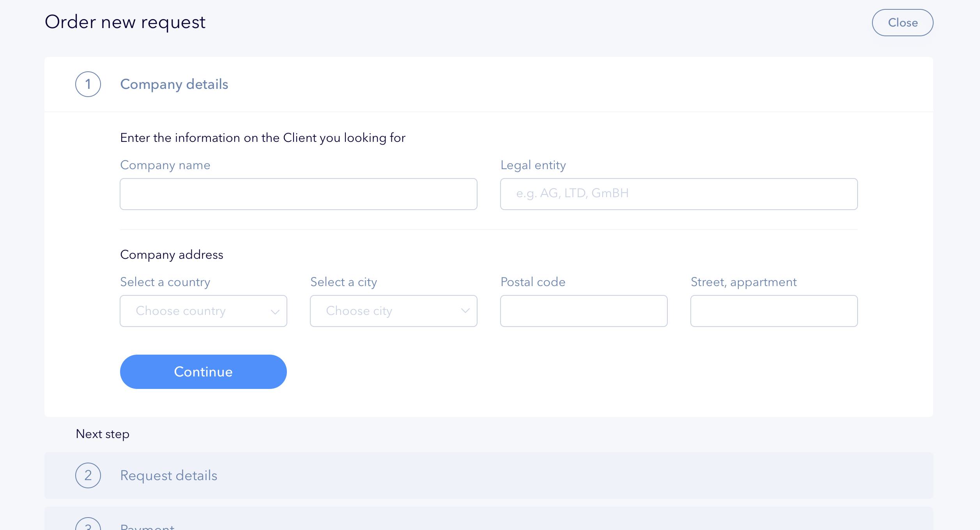The height and width of the screenshot is (530, 980).
Task: Click the Legal entity label
Action: [x=533, y=165]
